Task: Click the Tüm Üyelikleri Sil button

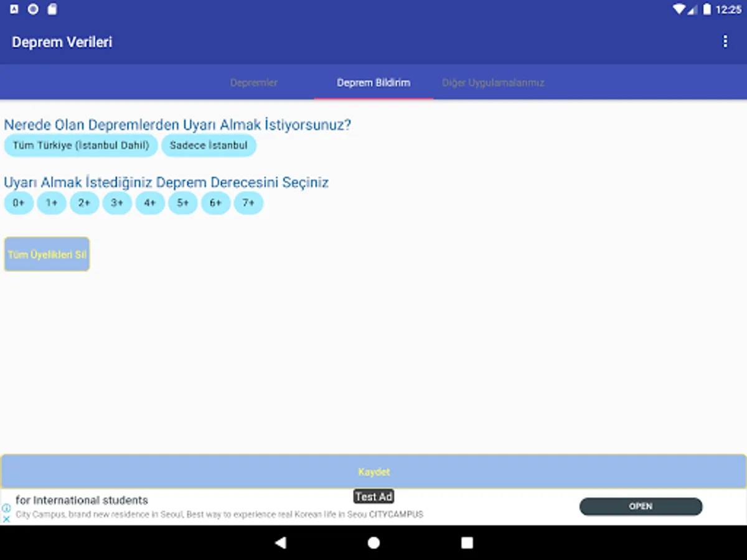Action: pos(47,254)
